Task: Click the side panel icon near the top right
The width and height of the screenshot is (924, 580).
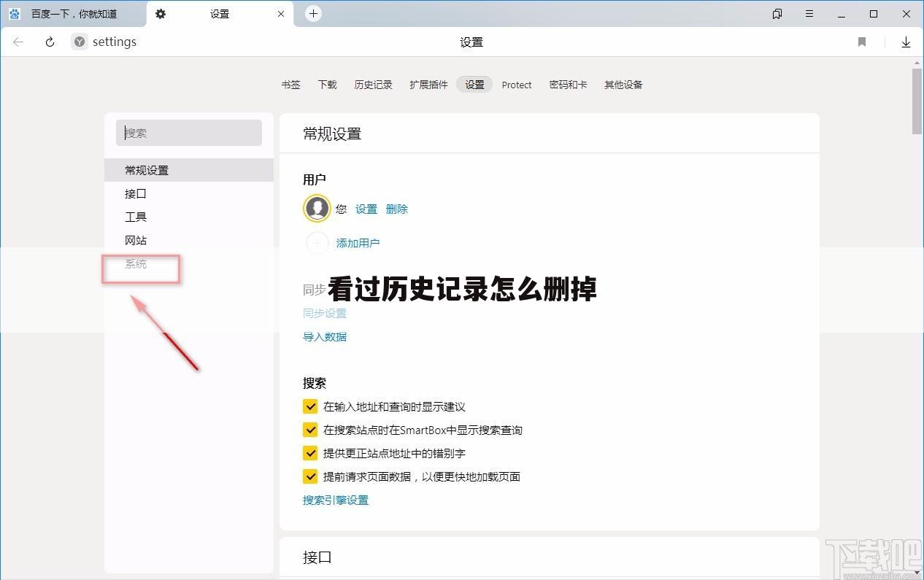Action: click(x=777, y=13)
